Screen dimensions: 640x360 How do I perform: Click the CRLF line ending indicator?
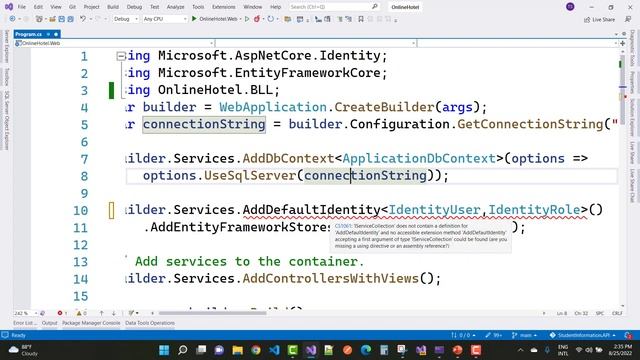[x=617, y=313]
